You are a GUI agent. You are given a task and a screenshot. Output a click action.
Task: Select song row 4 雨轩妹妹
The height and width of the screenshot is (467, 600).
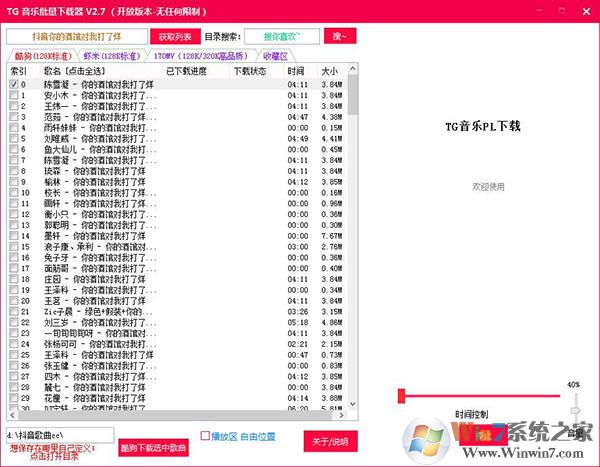[176, 127]
